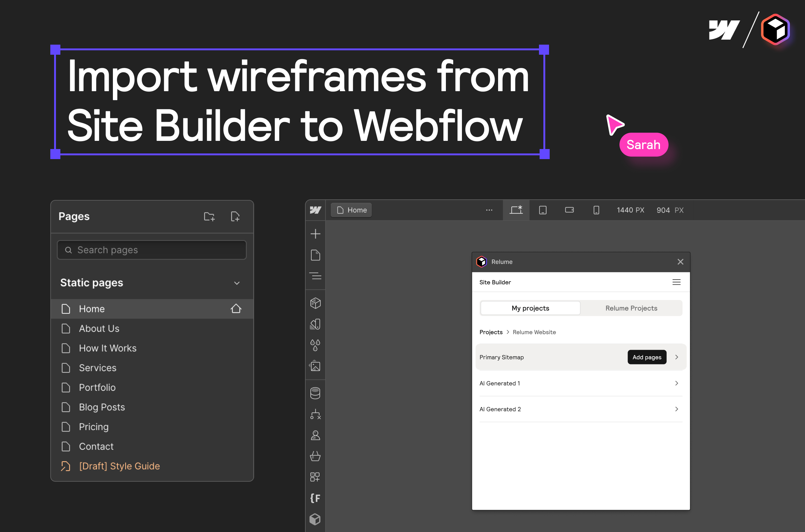Select the AI Generated 1 row
Image resolution: width=805 pixels, height=532 pixels.
(581, 383)
